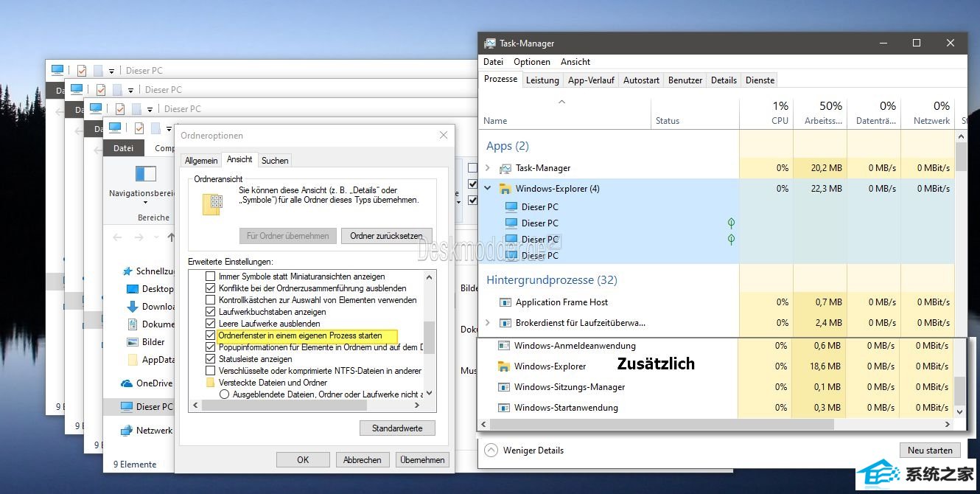Toggle 'Statusleiste anzeigen' checkbox
The height and width of the screenshot is (494, 980).
click(211, 359)
